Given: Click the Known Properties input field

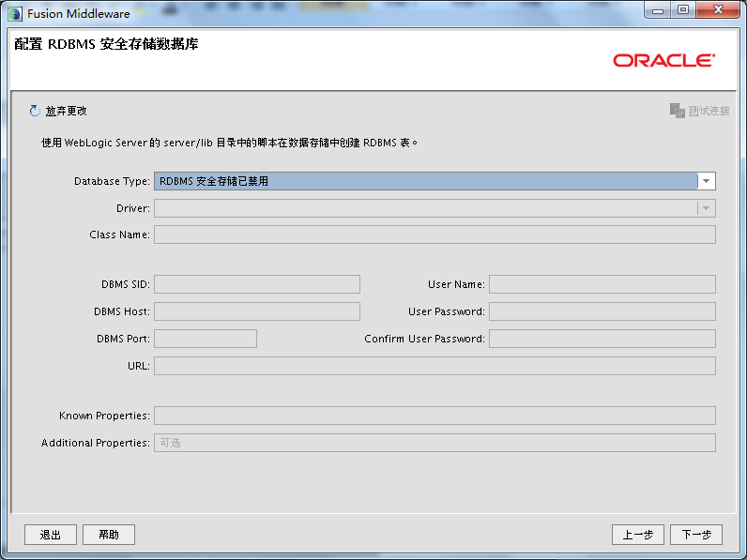Looking at the screenshot, I should tap(434, 416).
